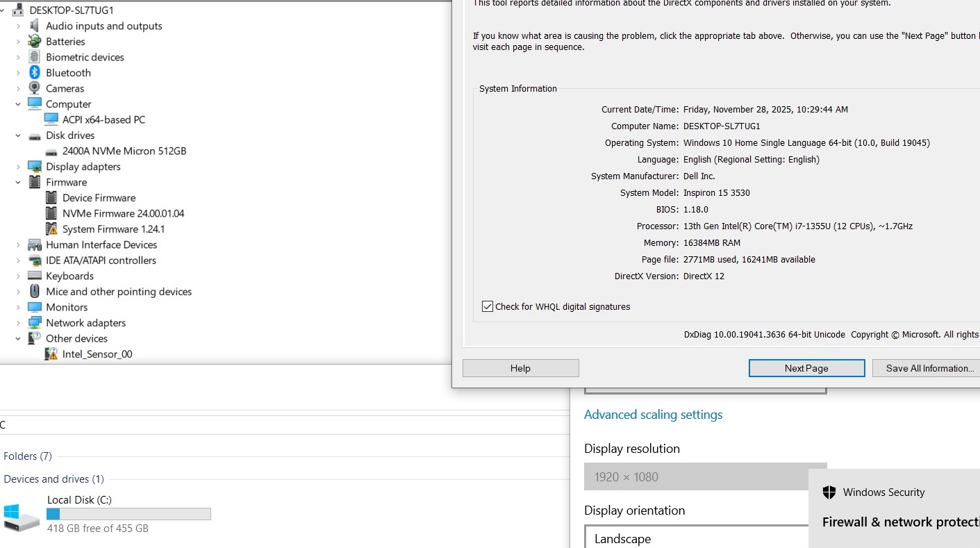Screen dimensions: 980x548
Task: Select the ACPI x64-based PC entry
Action: pyautogui.click(x=103, y=119)
